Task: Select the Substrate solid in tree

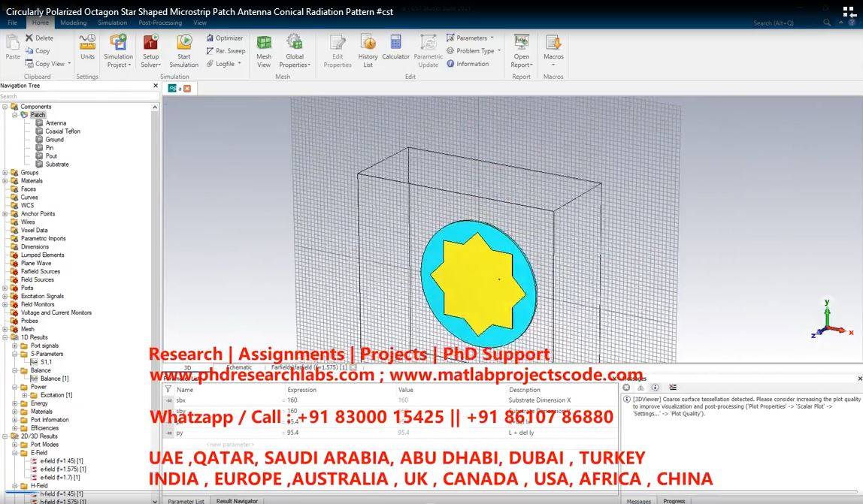Action: (57, 164)
